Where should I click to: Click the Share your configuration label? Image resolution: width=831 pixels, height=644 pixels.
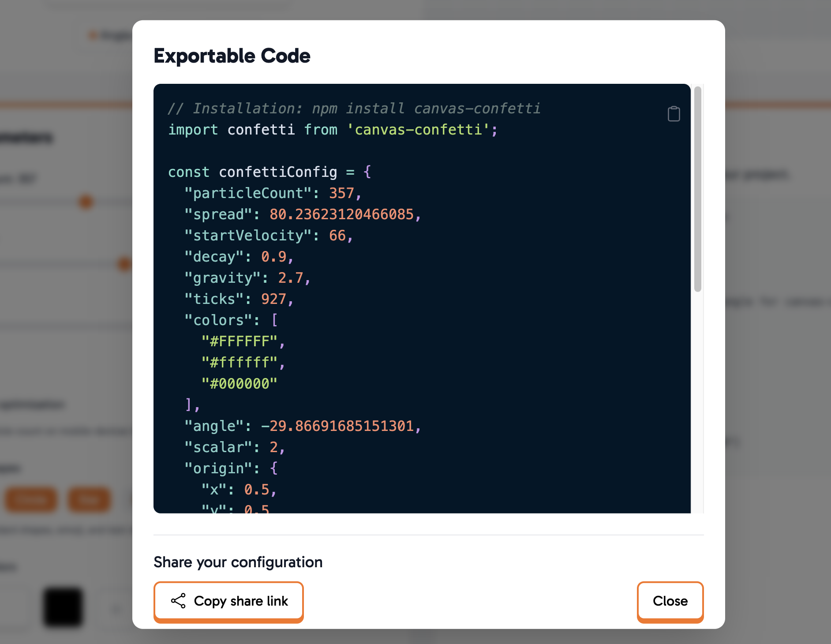pos(238,562)
